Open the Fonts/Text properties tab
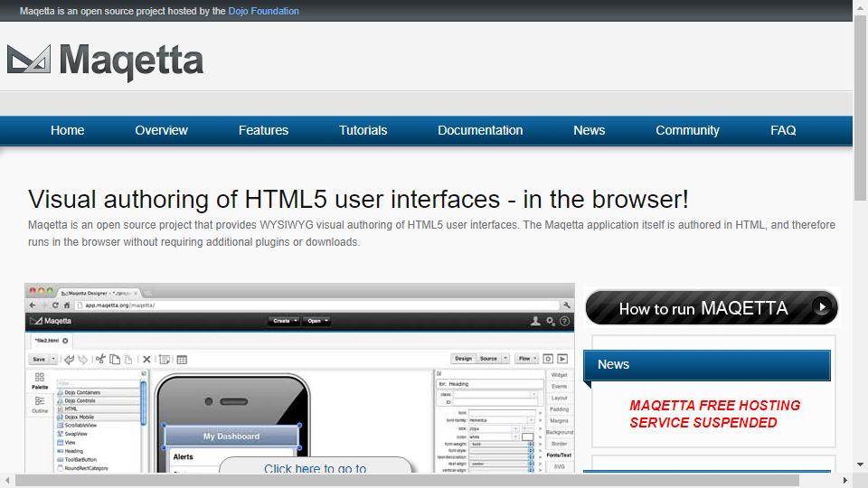868x488 pixels. (559, 455)
